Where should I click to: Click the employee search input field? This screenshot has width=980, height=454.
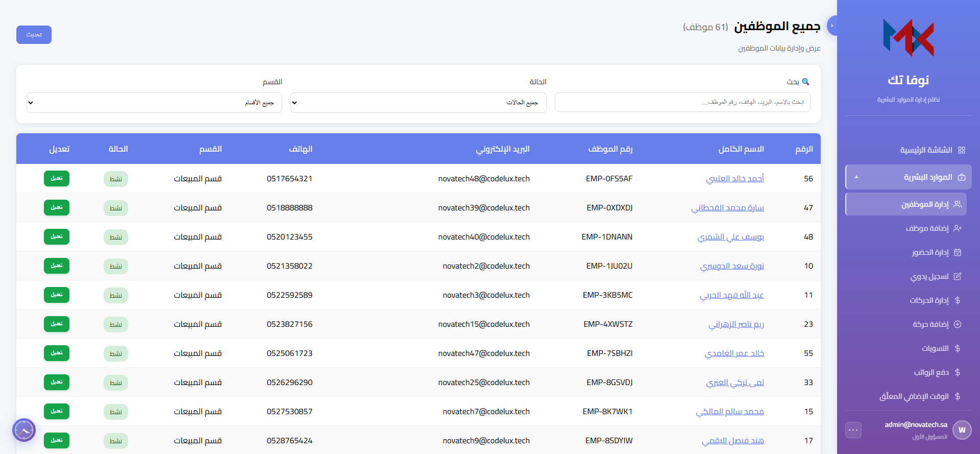coord(682,102)
